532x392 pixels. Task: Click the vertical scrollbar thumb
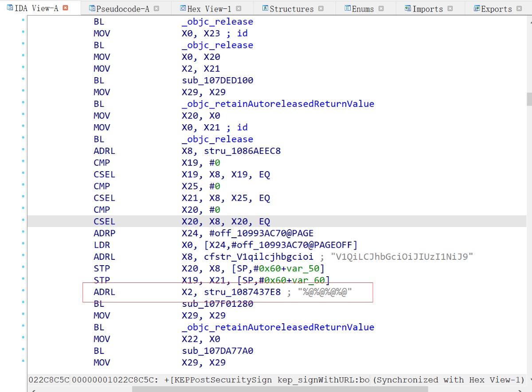[x=529, y=99]
